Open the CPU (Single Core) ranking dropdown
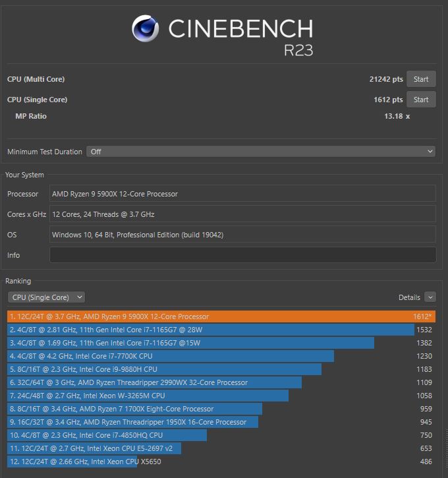This screenshot has width=448, height=478. pyautogui.click(x=46, y=297)
